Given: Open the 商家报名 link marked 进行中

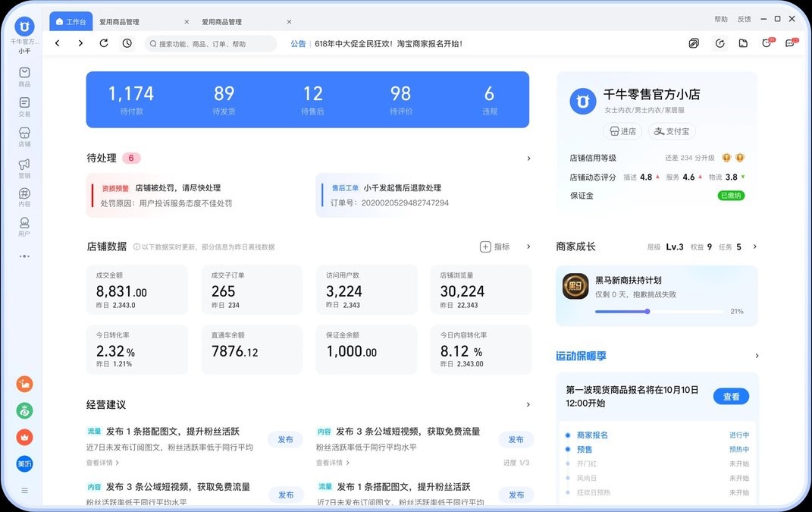Looking at the screenshot, I should (592, 434).
